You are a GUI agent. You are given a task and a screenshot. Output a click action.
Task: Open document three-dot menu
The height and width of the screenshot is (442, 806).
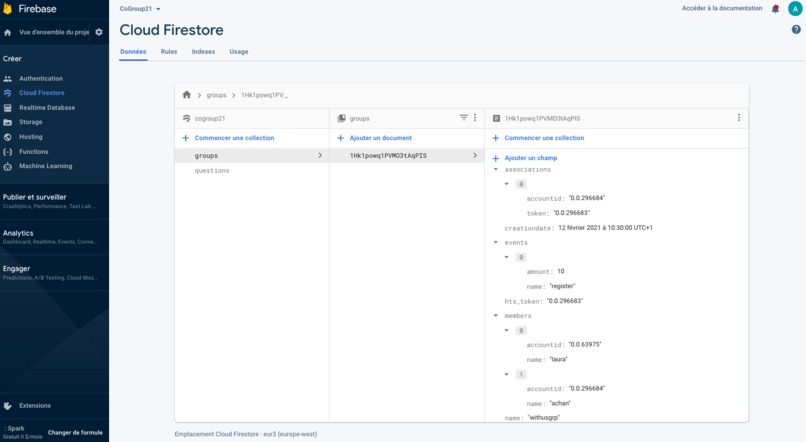pyautogui.click(x=739, y=118)
